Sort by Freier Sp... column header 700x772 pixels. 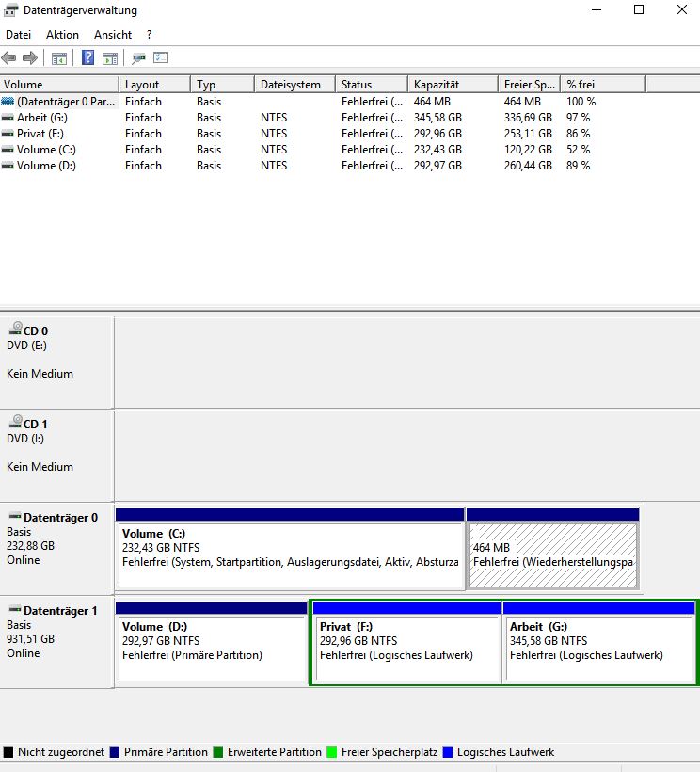coord(529,84)
